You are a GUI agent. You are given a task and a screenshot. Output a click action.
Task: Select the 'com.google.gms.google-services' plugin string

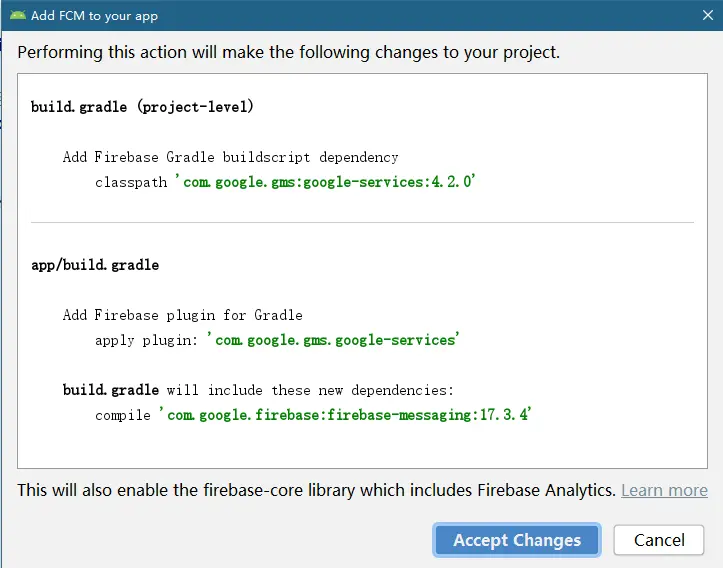(337, 340)
